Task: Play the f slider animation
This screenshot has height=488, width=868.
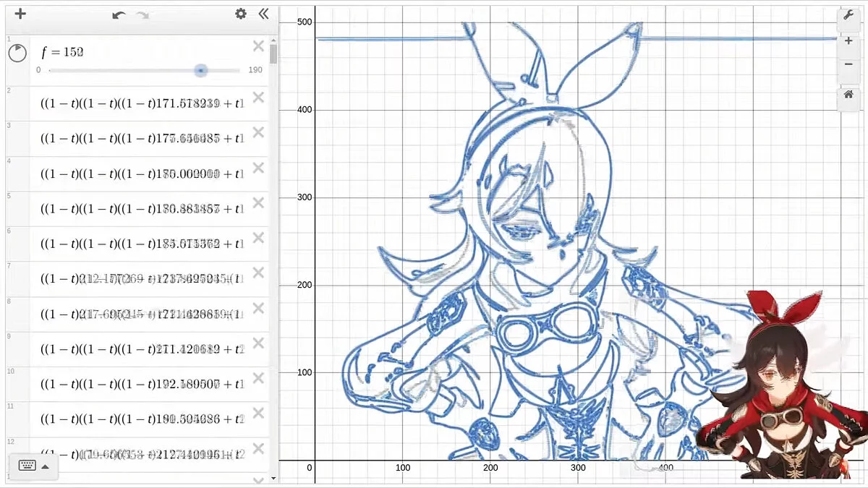Action: (17, 52)
